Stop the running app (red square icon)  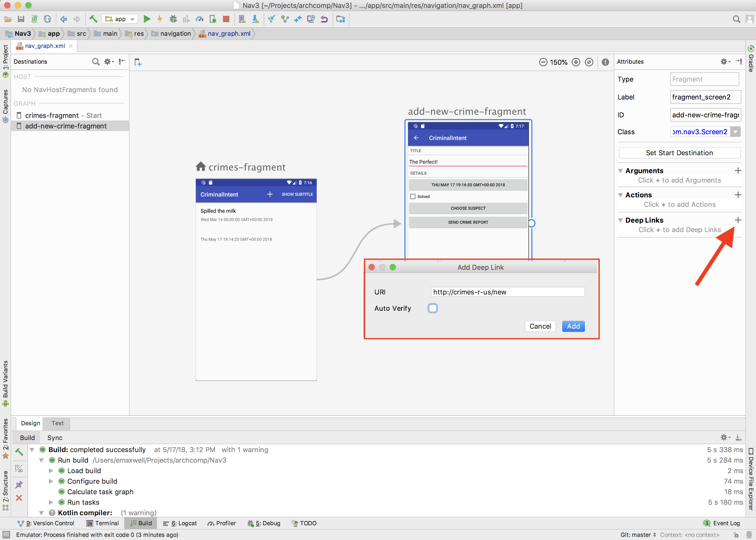coord(226,19)
